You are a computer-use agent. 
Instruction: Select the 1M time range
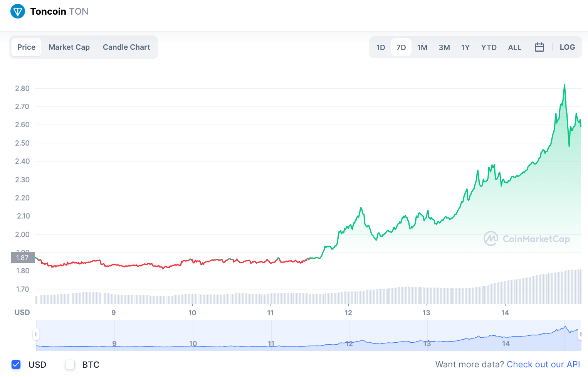click(x=422, y=47)
